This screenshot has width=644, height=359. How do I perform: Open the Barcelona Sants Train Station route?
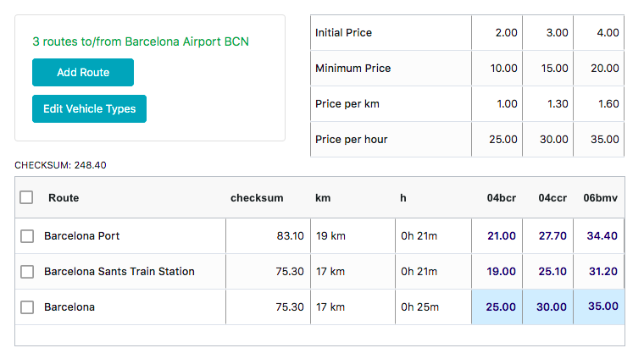[119, 272]
